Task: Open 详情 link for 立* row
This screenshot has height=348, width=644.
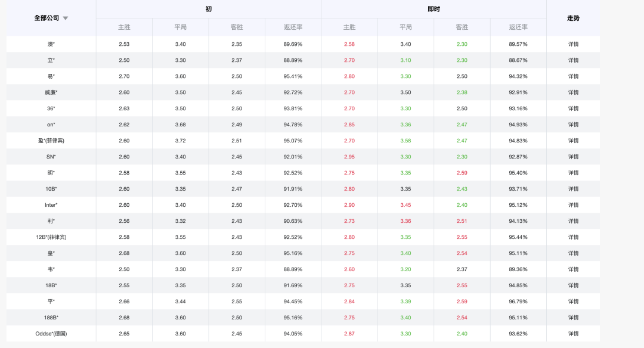Action: (x=573, y=60)
